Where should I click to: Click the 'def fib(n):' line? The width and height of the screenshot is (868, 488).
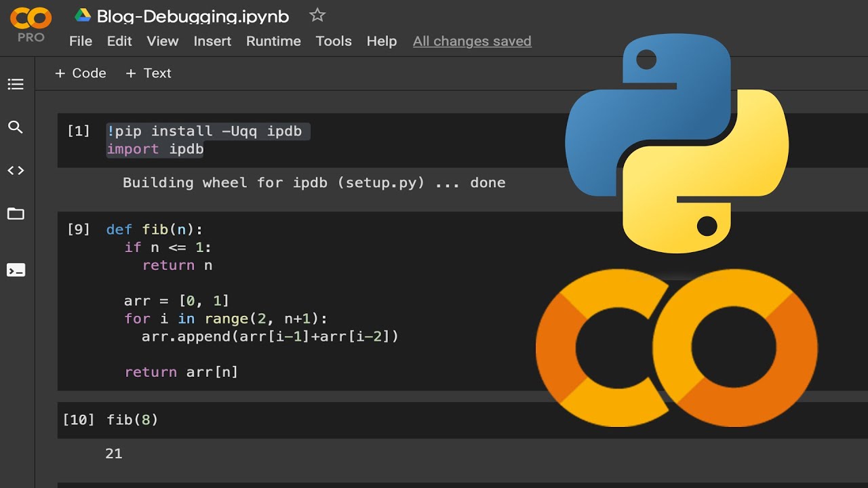[x=155, y=229]
